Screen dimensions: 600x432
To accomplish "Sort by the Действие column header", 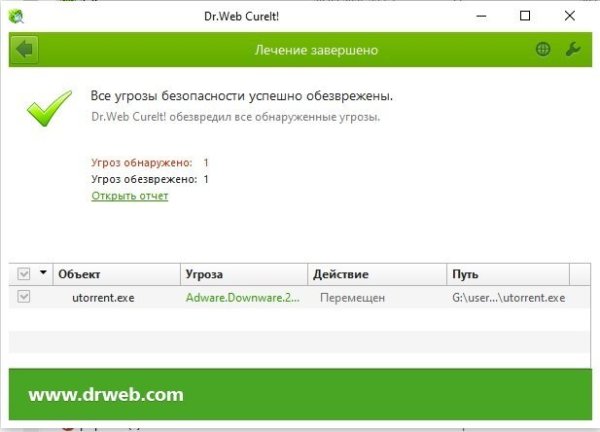I will [x=377, y=274].
